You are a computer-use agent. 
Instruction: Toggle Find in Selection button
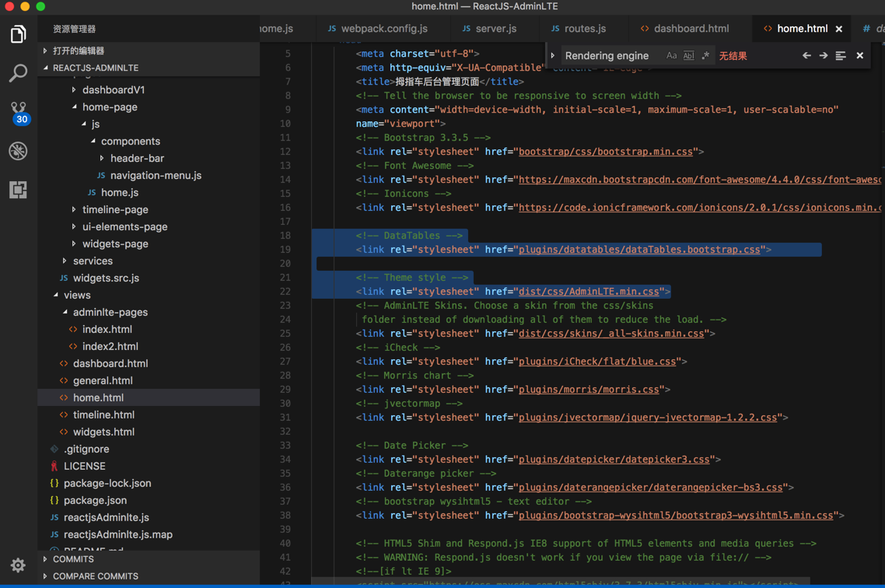841,56
